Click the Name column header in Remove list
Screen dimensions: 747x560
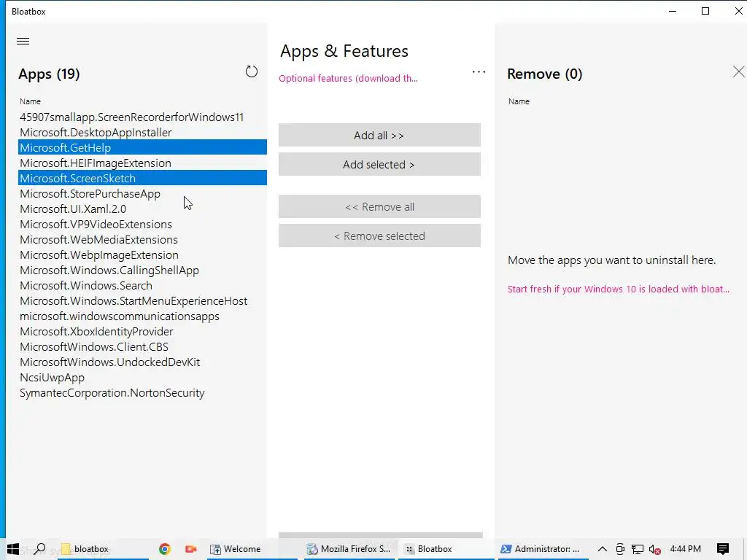pos(519,101)
